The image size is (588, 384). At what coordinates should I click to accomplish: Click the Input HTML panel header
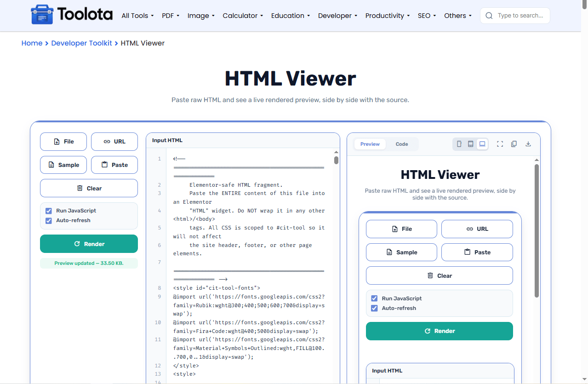point(243,140)
